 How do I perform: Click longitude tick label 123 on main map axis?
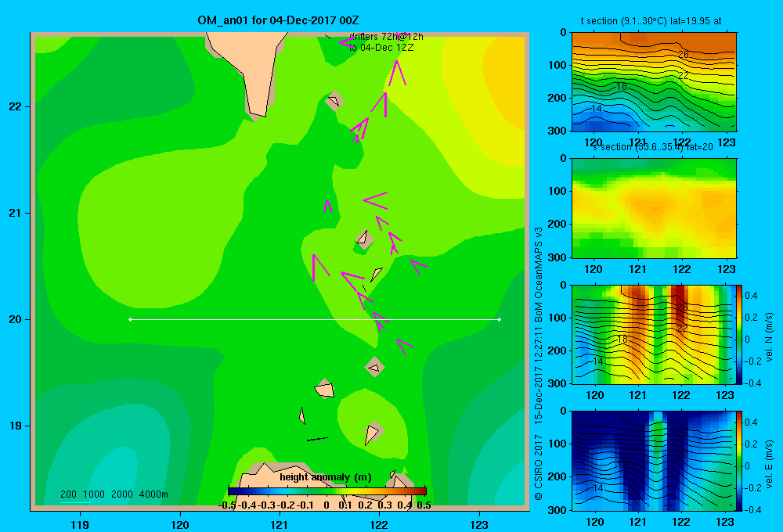pyautogui.click(x=479, y=524)
